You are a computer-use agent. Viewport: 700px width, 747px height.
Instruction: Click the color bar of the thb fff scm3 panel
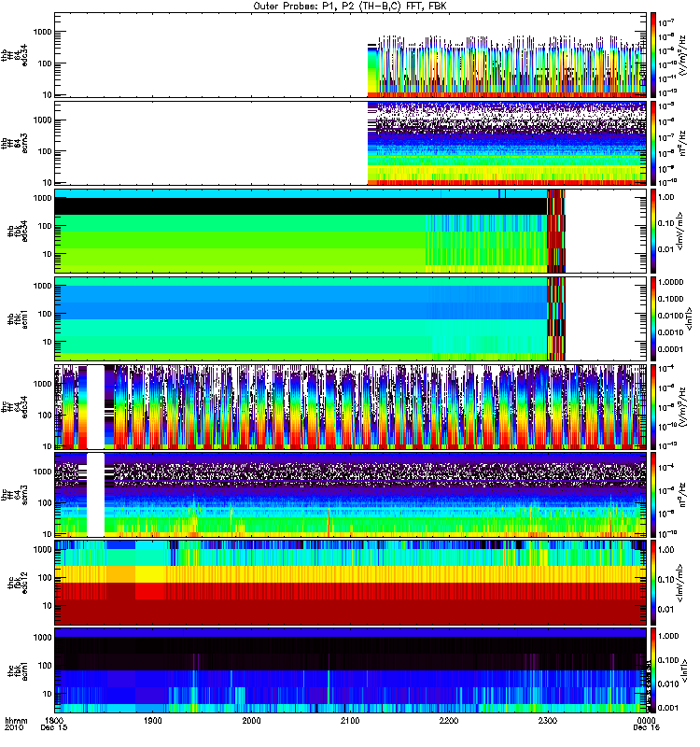pos(653,143)
